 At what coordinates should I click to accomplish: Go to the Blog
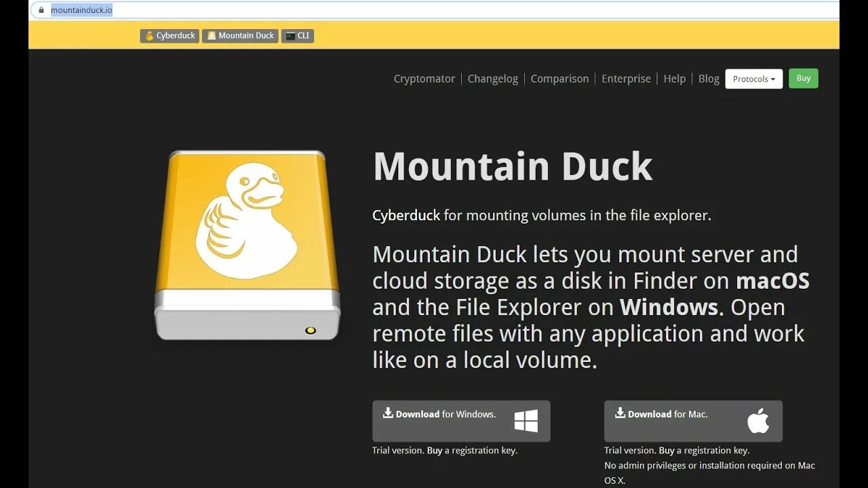(709, 79)
